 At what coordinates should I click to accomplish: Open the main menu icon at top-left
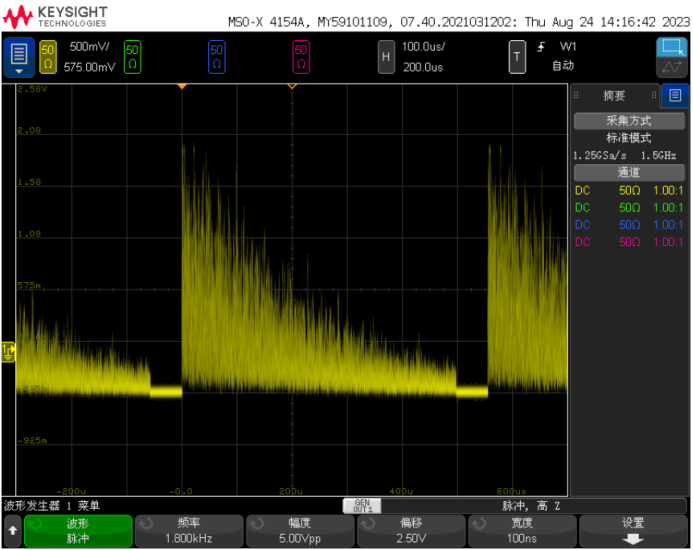pos(19,57)
